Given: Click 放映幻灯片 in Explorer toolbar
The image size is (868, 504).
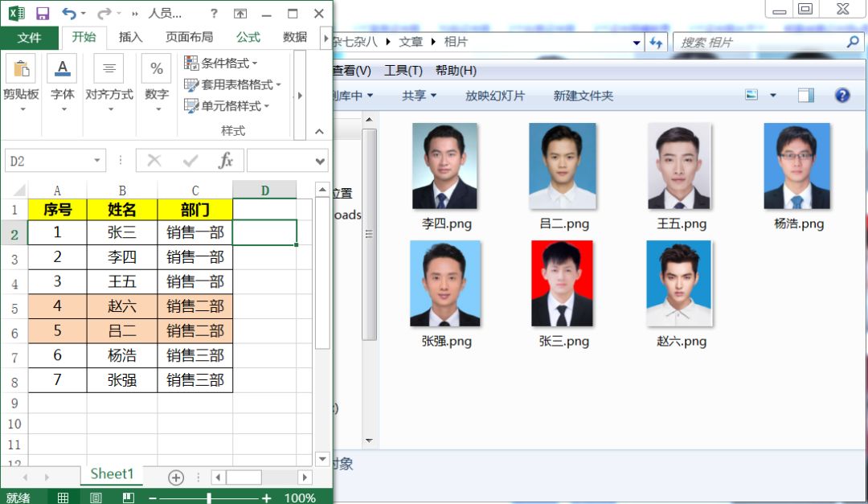Looking at the screenshot, I should tap(495, 96).
